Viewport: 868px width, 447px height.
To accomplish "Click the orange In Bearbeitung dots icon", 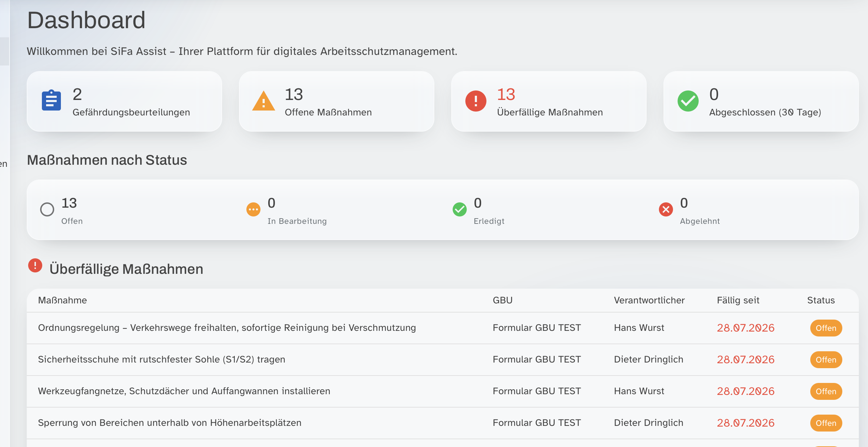I will [x=253, y=209].
